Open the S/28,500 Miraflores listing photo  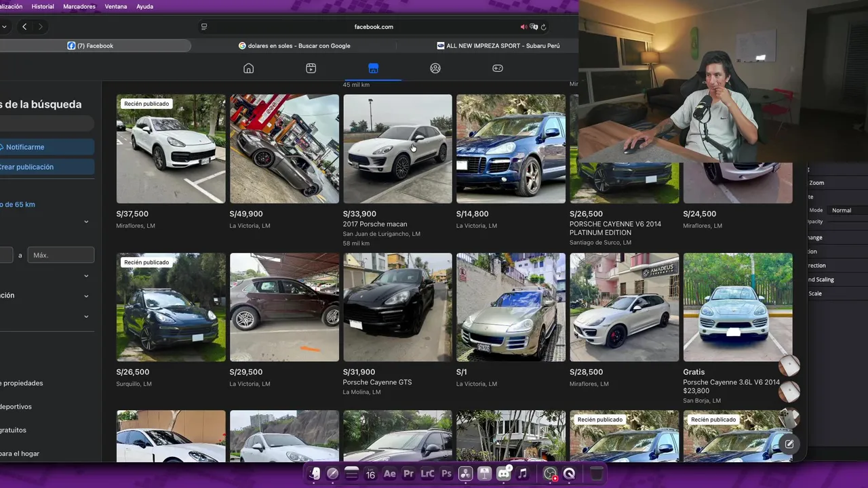click(x=624, y=307)
